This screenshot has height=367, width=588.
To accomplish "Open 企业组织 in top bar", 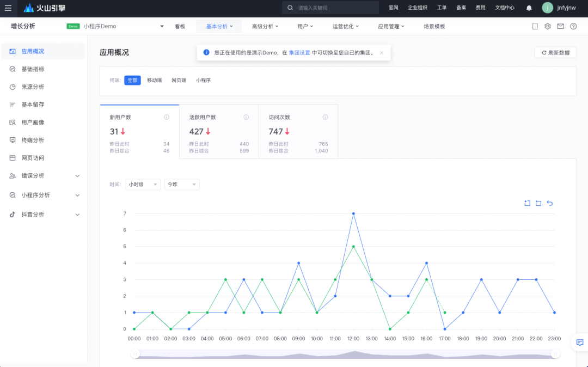I will click(x=418, y=8).
